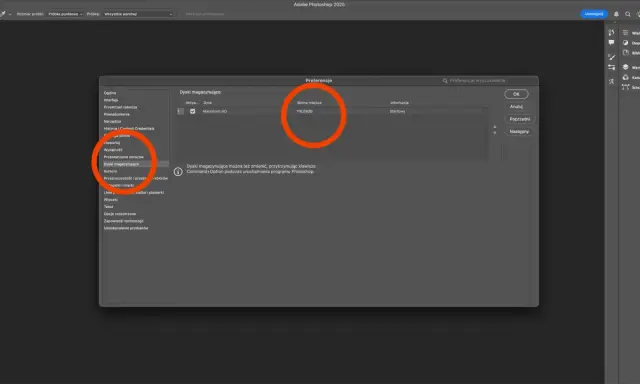Screen dimensions: 640x384
Task: Open Photoshop search icon top right
Action: tap(628, 14)
